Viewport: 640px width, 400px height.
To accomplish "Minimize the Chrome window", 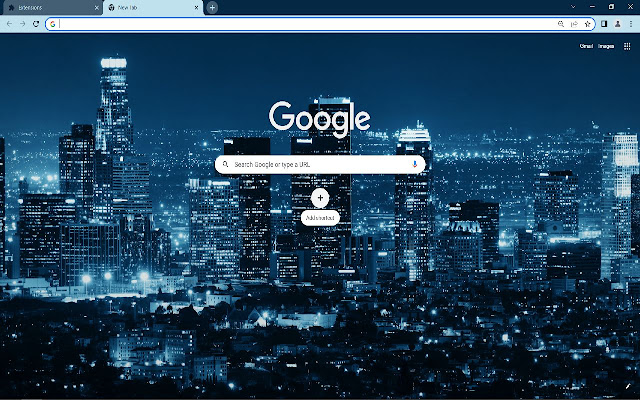I will (x=592, y=7).
